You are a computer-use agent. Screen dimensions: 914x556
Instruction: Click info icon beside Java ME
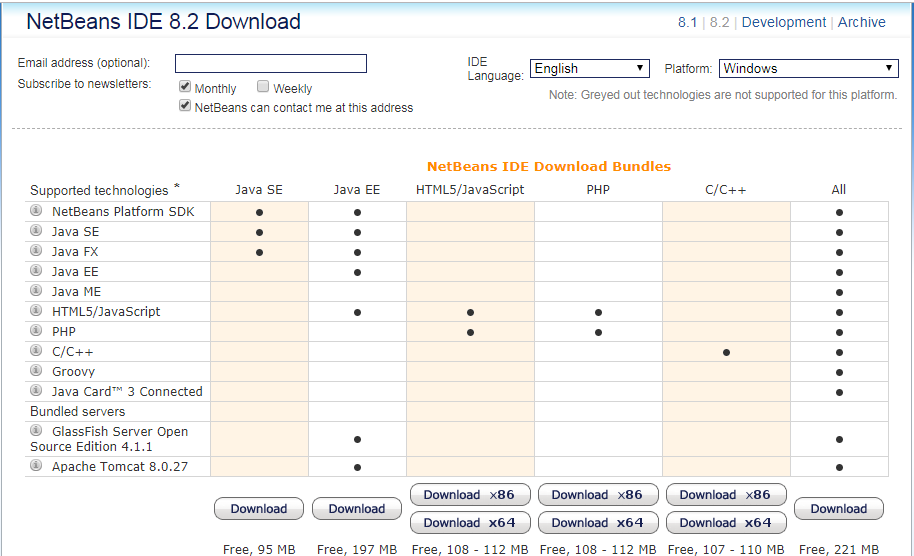click(x=36, y=290)
